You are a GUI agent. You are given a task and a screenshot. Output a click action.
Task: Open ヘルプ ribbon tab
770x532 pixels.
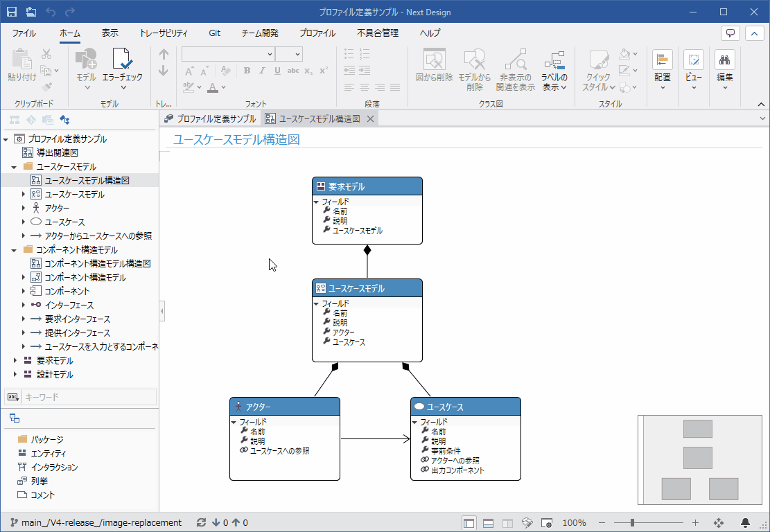[x=430, y=33]
